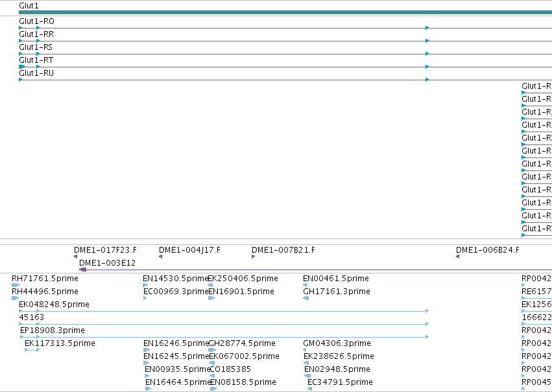552x392 pixels.
Task: Click the RH71761.5prime EST label
Action: [x=45, y=279]
